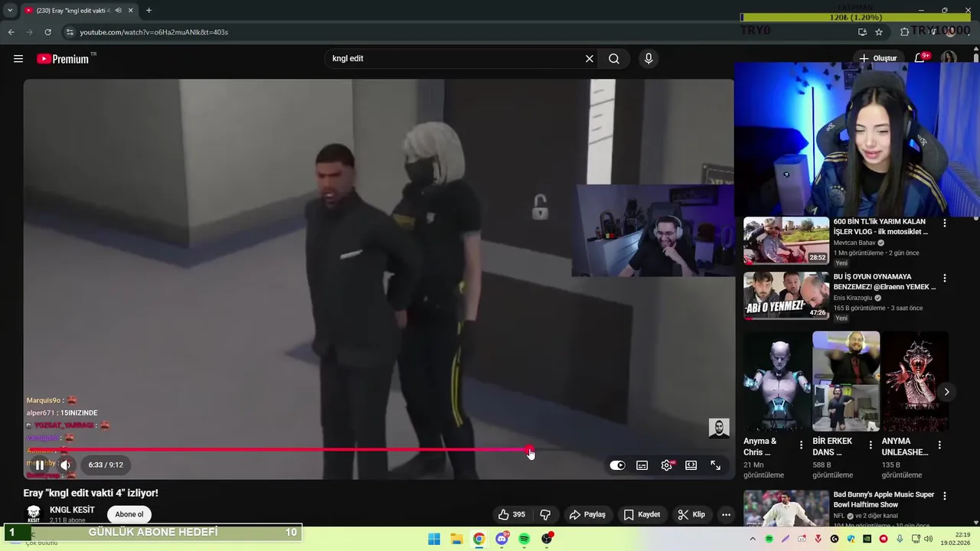980x551 pixels.
Task: Mute tab via the tab audio icon
Action: point(119,11)
